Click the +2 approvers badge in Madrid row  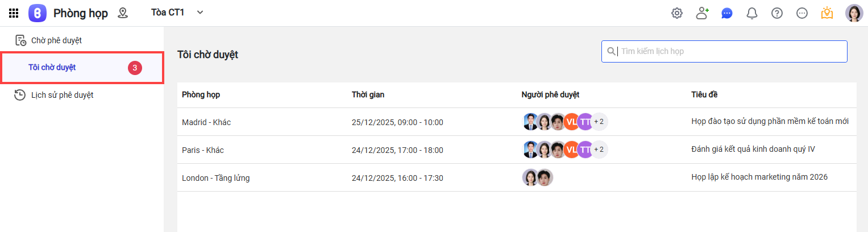599,122
